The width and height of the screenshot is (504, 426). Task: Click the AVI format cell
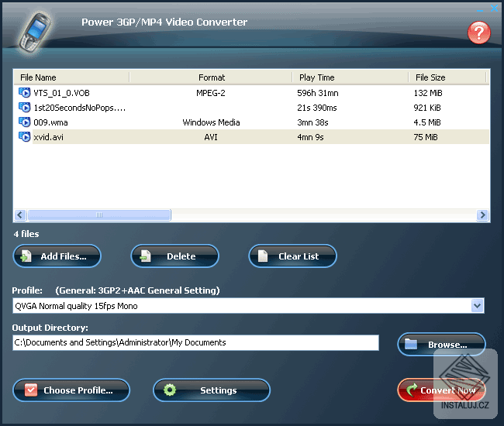tap(211, 137)
